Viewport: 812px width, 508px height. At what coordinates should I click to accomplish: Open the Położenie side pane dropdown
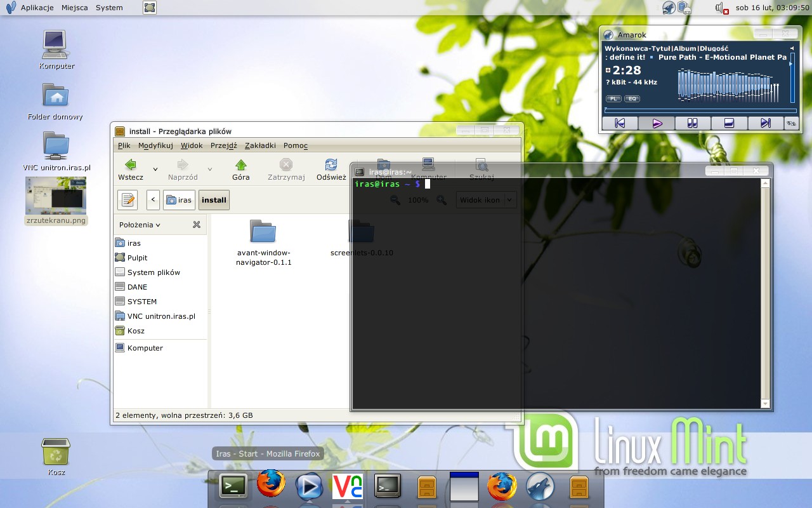click(x=140, y=225)
